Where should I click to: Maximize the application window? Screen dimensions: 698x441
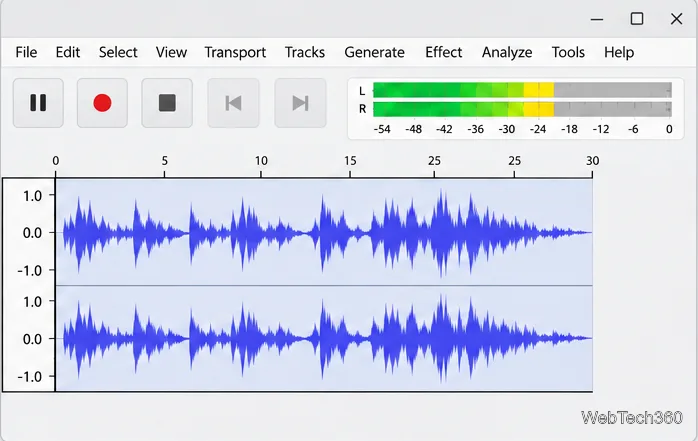point(637,19)
